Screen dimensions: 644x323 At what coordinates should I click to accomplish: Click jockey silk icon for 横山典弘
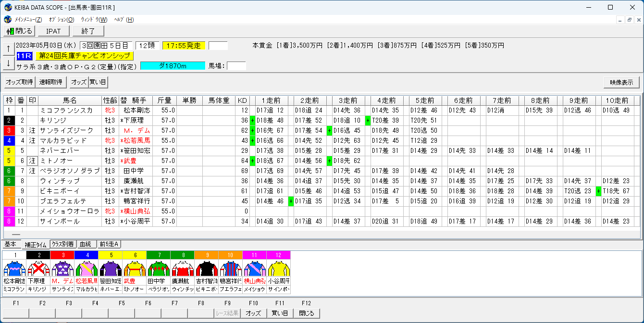coord(254,268)
